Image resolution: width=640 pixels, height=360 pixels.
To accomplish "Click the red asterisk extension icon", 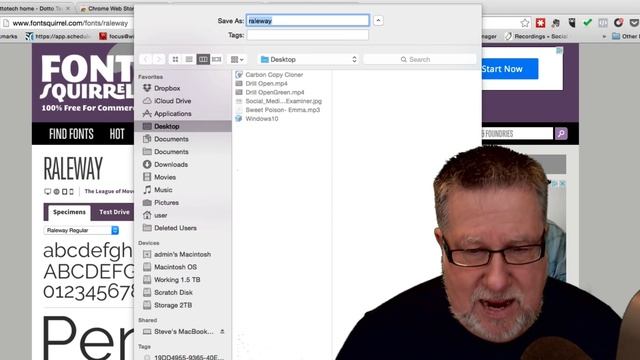I will [x=540, y=23].
